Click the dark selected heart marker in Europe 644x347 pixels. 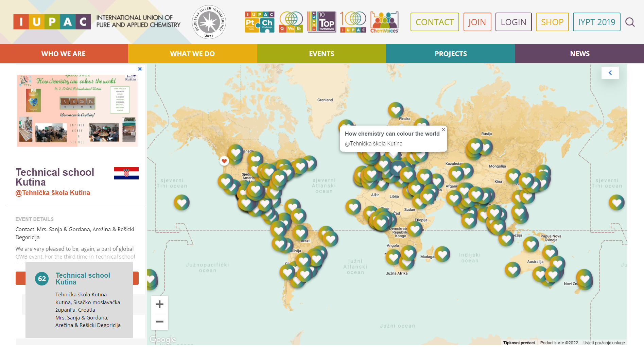point(397,168)
